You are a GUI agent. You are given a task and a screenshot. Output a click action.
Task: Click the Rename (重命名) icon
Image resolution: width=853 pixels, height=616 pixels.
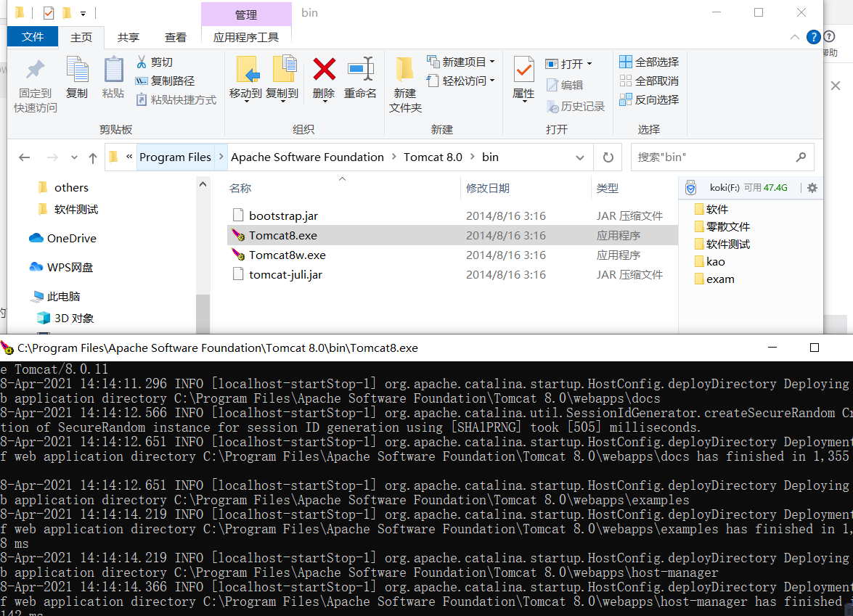coord(360,70)
